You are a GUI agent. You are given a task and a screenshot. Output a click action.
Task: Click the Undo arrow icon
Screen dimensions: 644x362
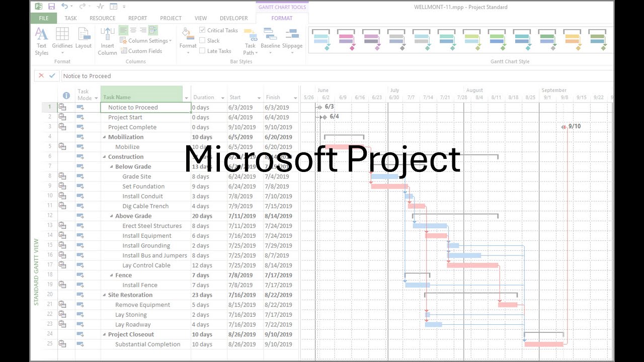[65, 7]
